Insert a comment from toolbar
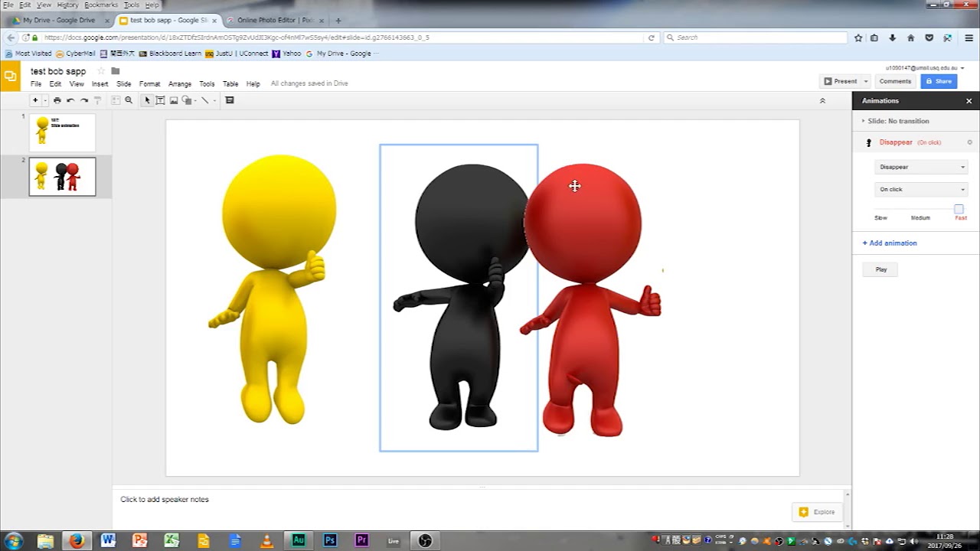980x551 pixels. point(230,100)
